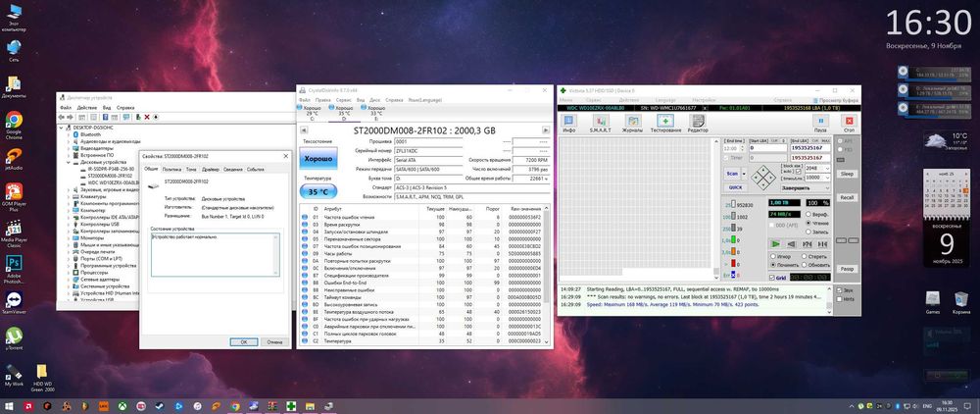Click the red X remove-device icon in Device Manager
This screenshot has width=980, height=414.
coord(147,117)
